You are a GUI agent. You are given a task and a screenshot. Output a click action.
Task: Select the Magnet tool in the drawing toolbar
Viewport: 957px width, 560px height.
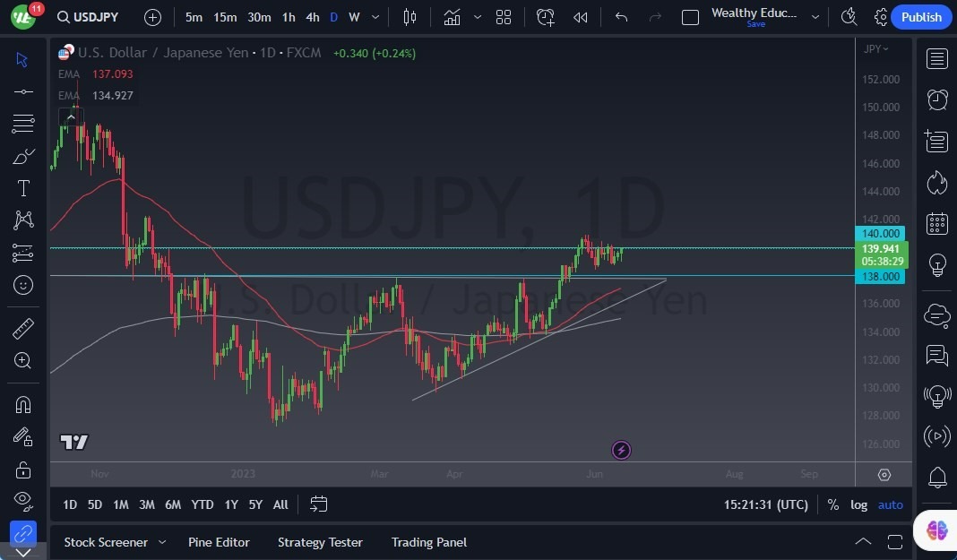[22, 404]
